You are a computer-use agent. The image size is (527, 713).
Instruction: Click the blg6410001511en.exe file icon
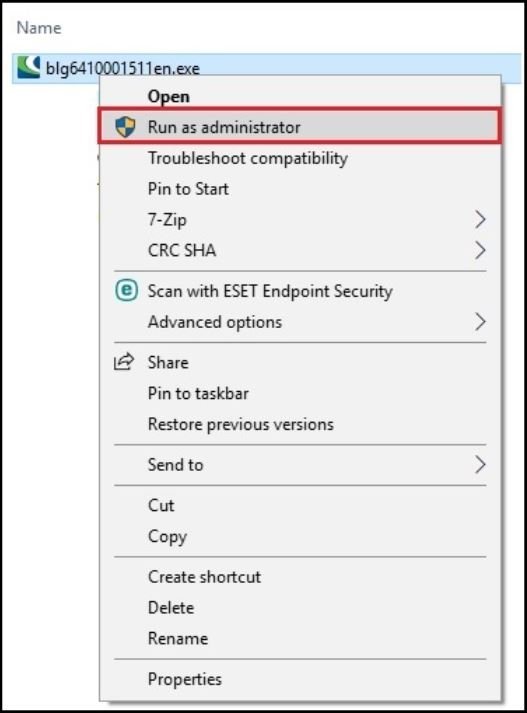click(29, 67)
